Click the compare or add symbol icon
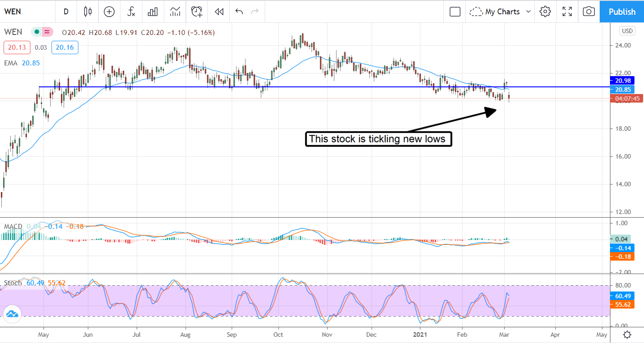Image resolution: width=644 pixels, height=343 pixels. point(109,12)
